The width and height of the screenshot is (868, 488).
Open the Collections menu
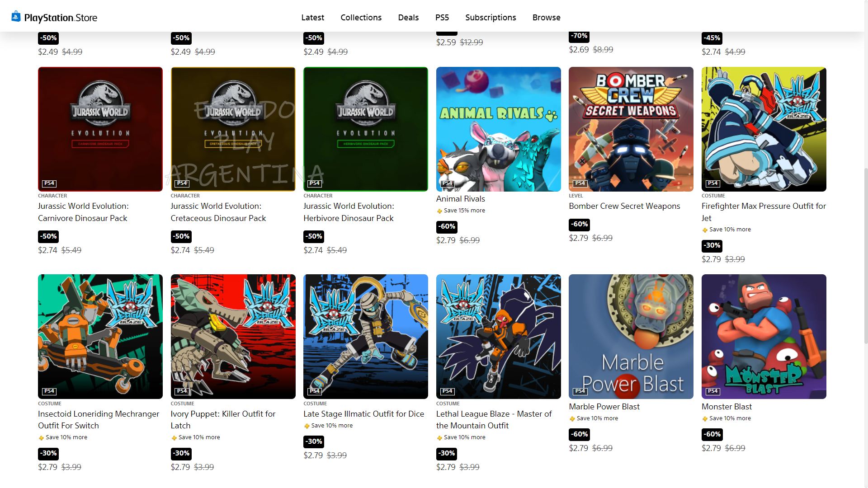pyautogui.click(x=361, y=18)
